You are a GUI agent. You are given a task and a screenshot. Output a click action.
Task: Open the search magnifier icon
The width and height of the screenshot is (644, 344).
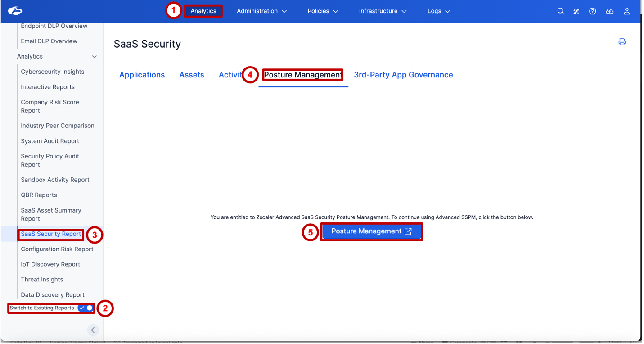coord(561,11)
